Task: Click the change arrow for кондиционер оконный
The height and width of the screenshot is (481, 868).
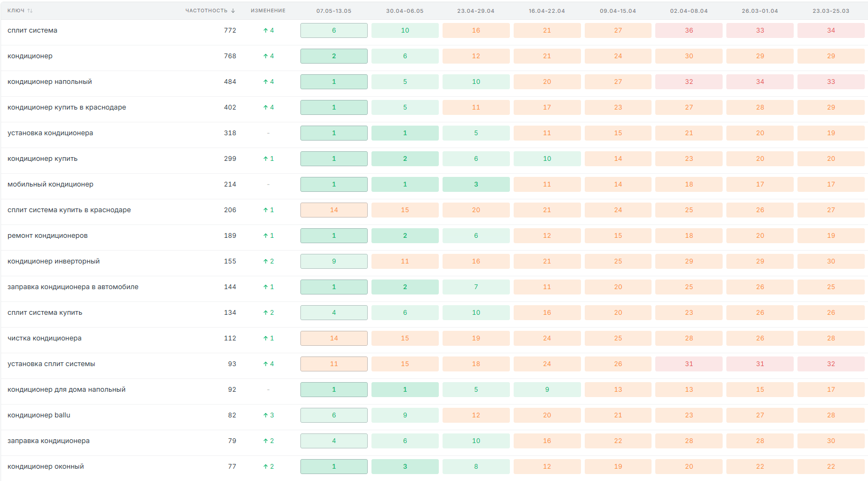Action: pos(266,467)
